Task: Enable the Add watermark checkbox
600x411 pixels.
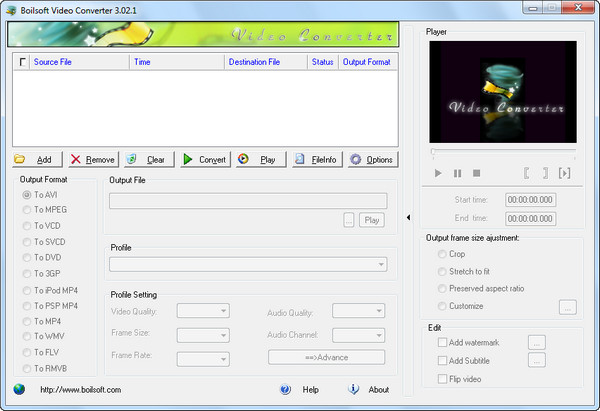Action: click(443, 342)
